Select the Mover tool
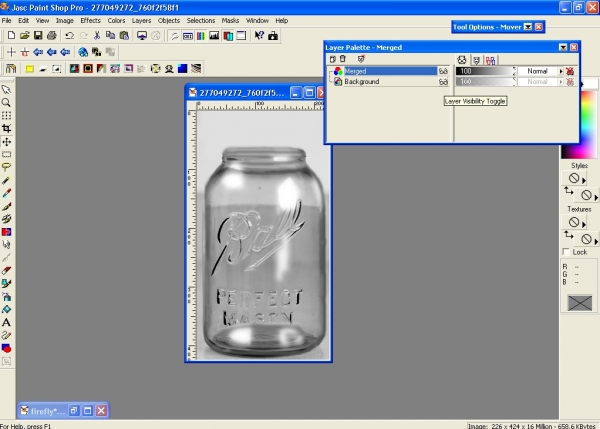600x429 pixels. (x=6, y=142)
